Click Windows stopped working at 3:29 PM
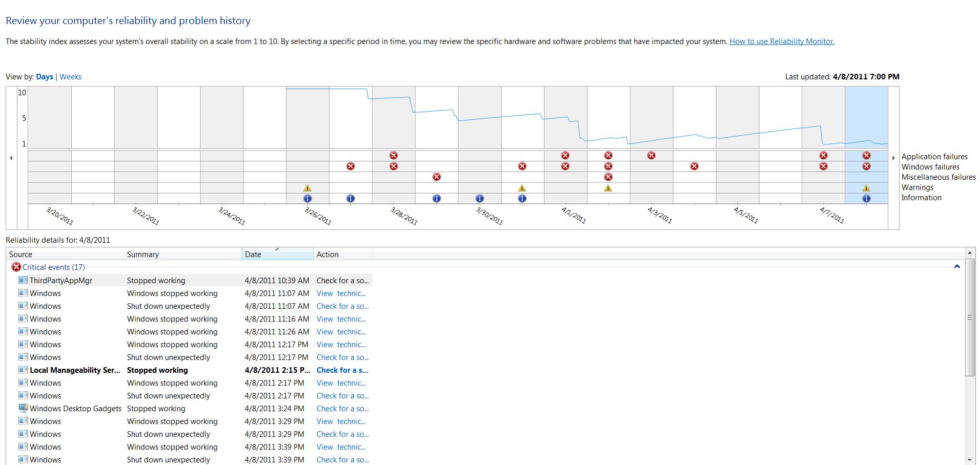 tap(172, 421)
